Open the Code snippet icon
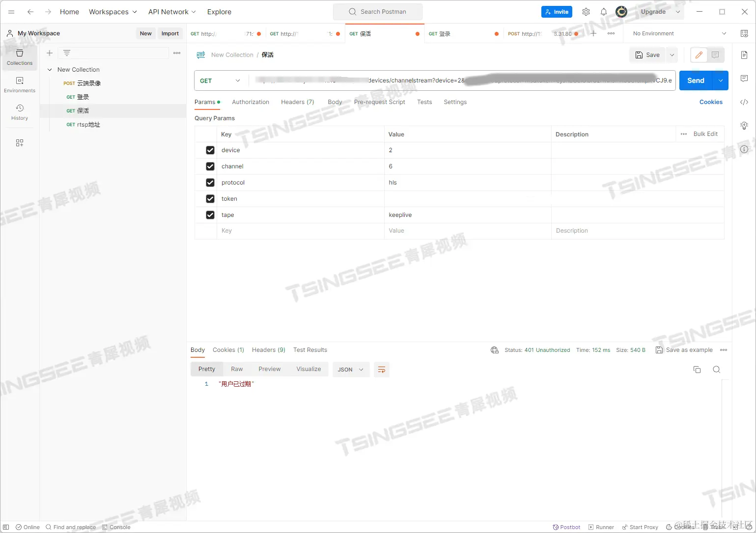This screenshot has width=756, height=533. tap(744, 102)
